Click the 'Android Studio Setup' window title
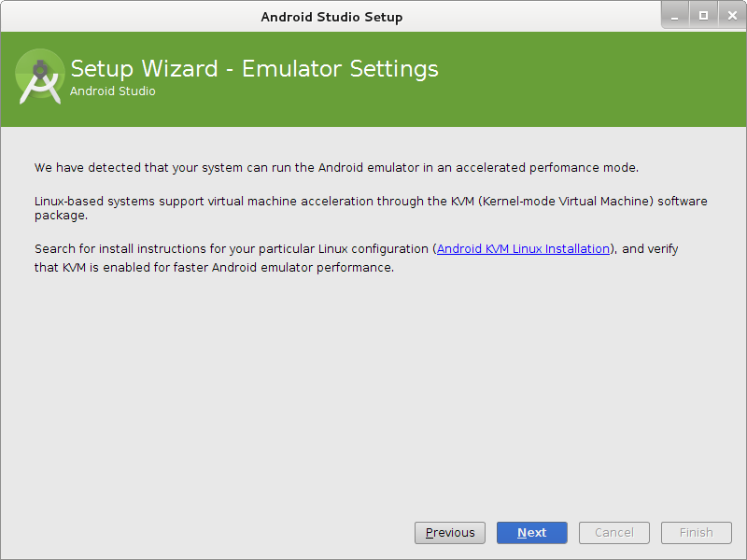This screenshot has height=560, width=747. 331,17
